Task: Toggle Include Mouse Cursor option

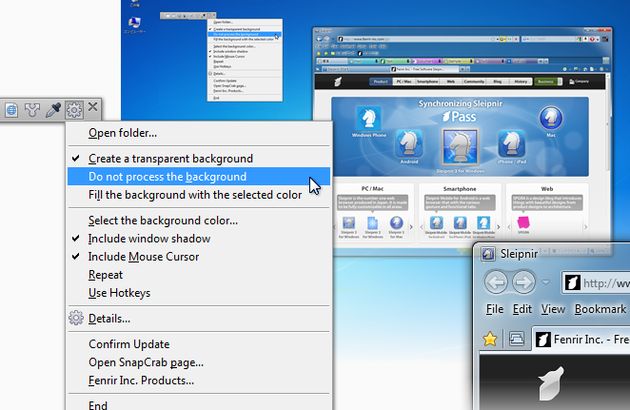Action: [x=199, y=256]
